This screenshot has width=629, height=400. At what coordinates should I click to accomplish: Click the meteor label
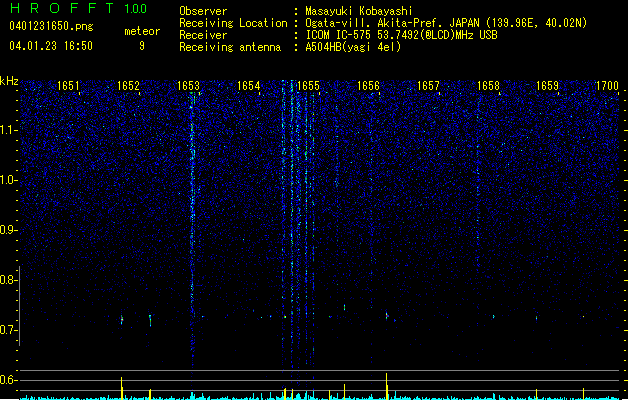pyautogui.click(x=142, y=31)
